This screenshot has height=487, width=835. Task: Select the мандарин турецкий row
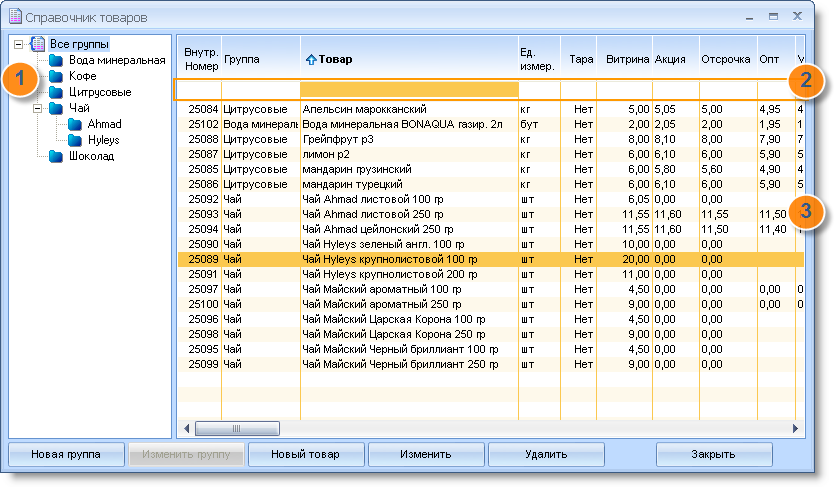[x=490, y=184]
